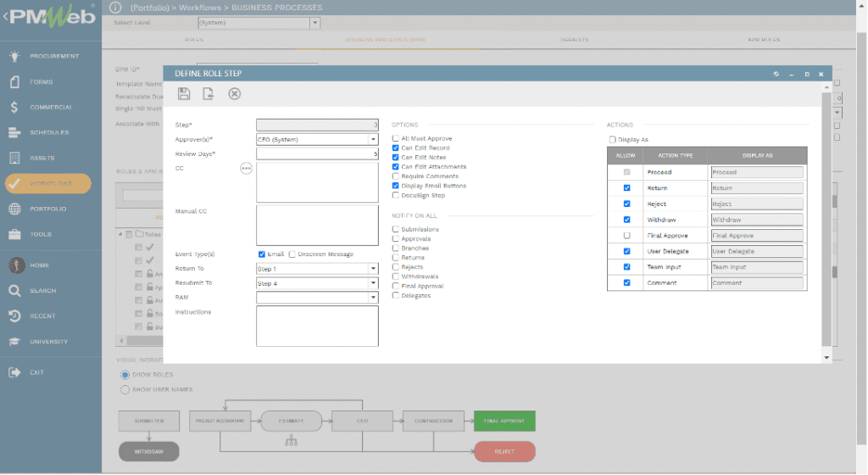The height and width of the screenshot is (475, 868).
Task: Open the RAM dropdown
Action: click(x=373, y=297)
